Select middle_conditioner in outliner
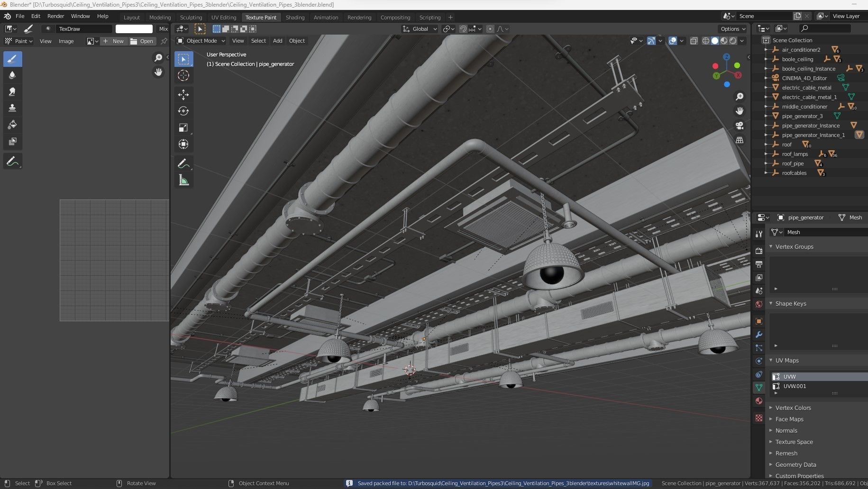This screenshot has width=868, height=489. (x=804, y=107)
